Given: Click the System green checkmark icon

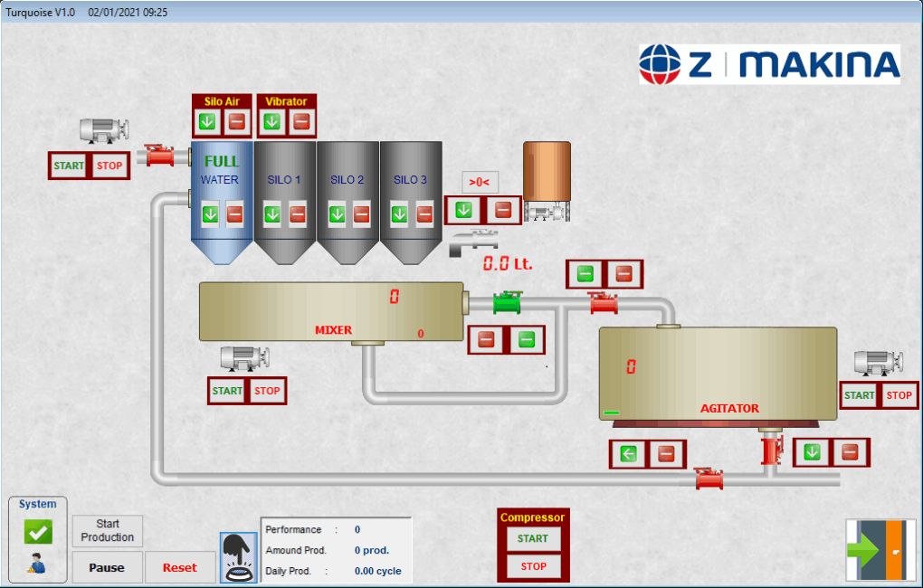Looking at the screenshot, I should pyautogui.click(x=37, y=532).
